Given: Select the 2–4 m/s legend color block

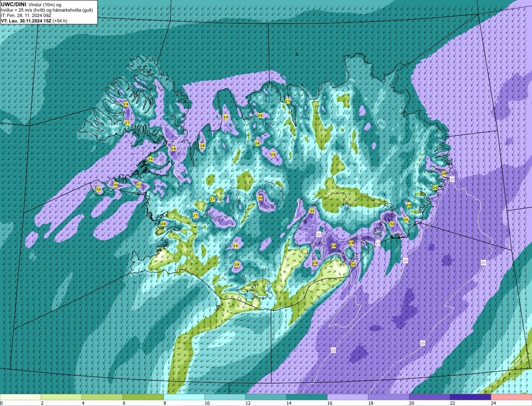Looking at the screenshot, I should coord(62,397).
